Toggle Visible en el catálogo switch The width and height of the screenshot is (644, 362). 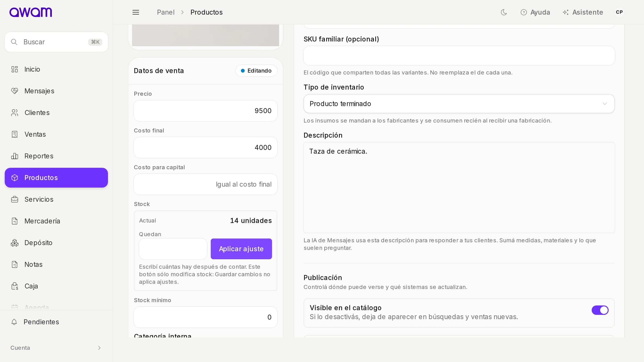(600, 310)
